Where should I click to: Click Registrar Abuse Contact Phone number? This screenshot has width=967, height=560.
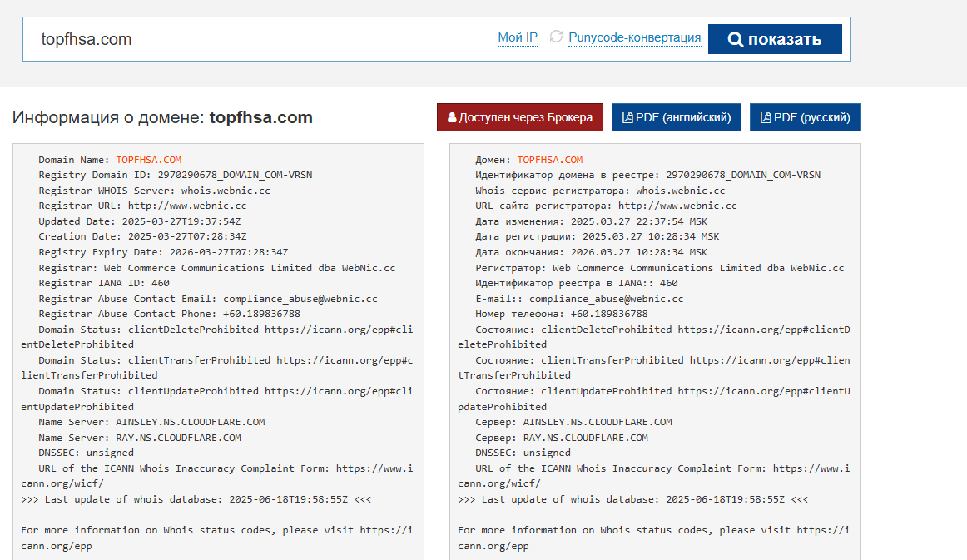tap(261, 314)
